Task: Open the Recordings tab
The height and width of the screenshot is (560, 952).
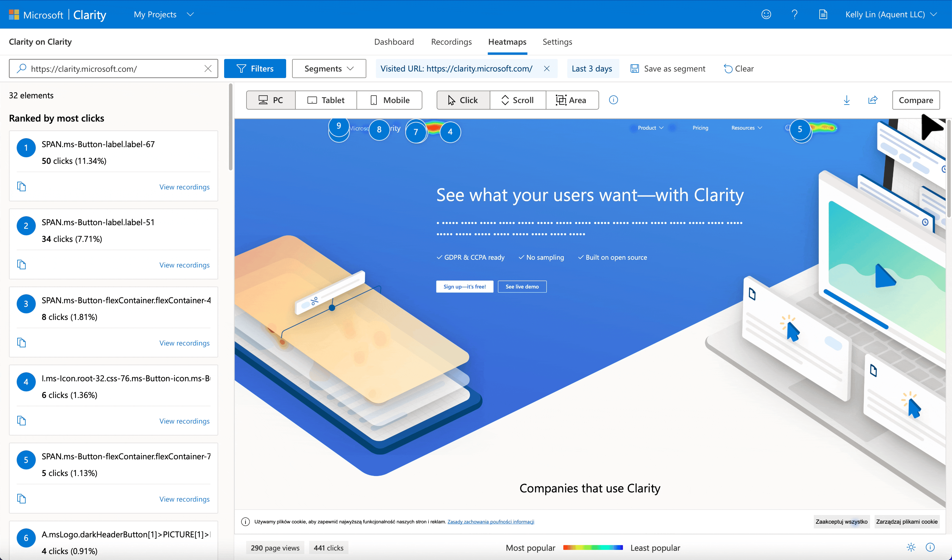Action: 452,42
